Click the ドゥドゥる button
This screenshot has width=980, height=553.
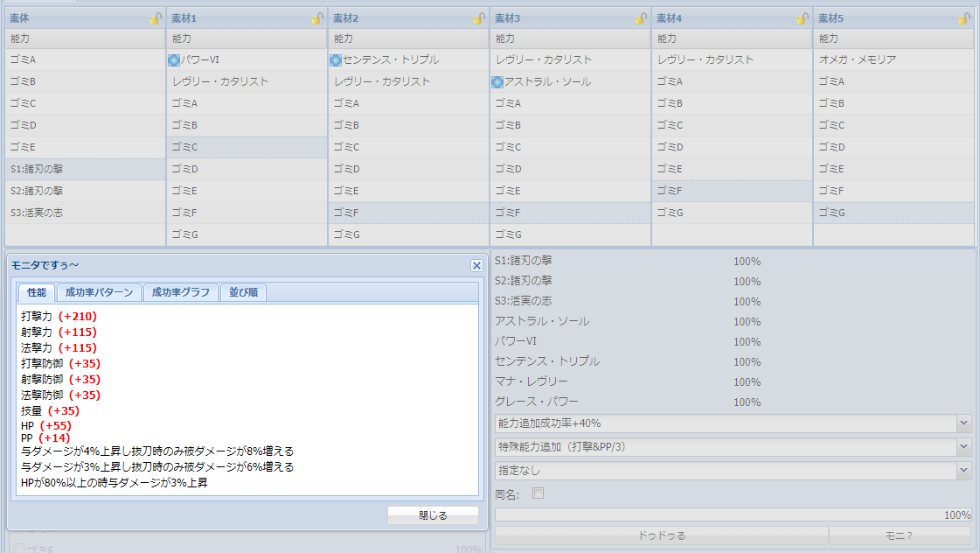661,535
